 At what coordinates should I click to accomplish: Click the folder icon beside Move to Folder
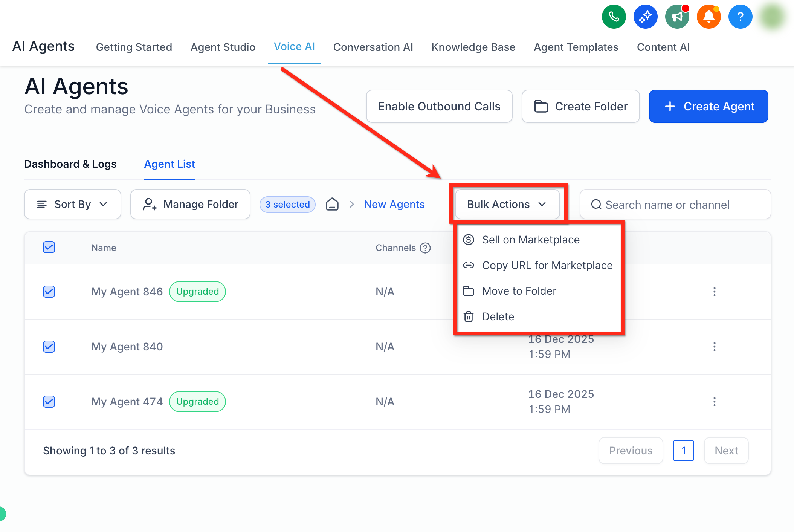[x=468, y=291]
